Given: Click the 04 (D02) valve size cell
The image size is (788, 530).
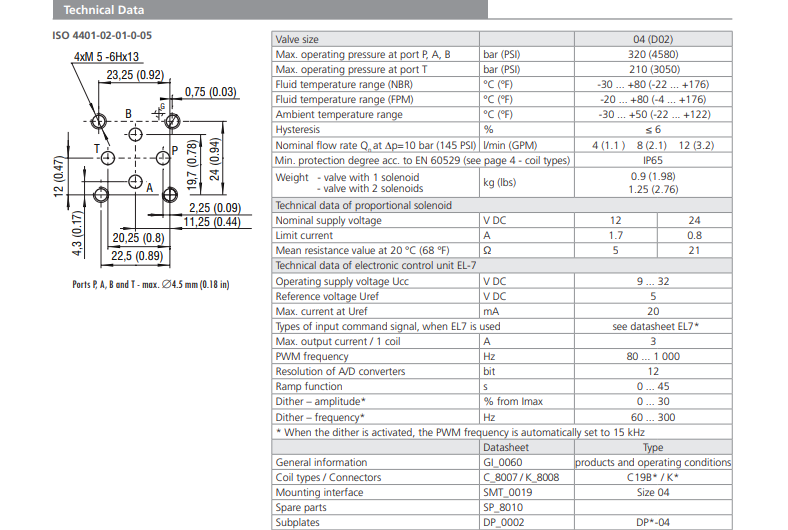Looking at the screenshot, I should 653,39.
